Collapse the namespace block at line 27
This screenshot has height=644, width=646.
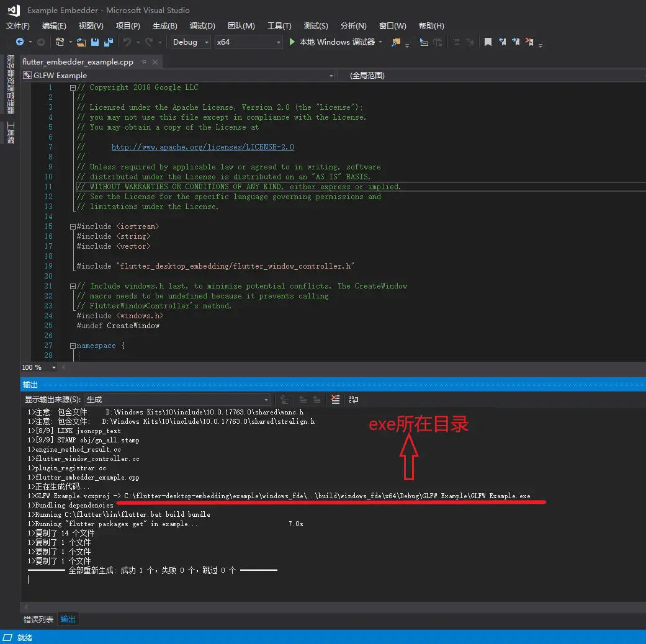(x=73, y=346)
